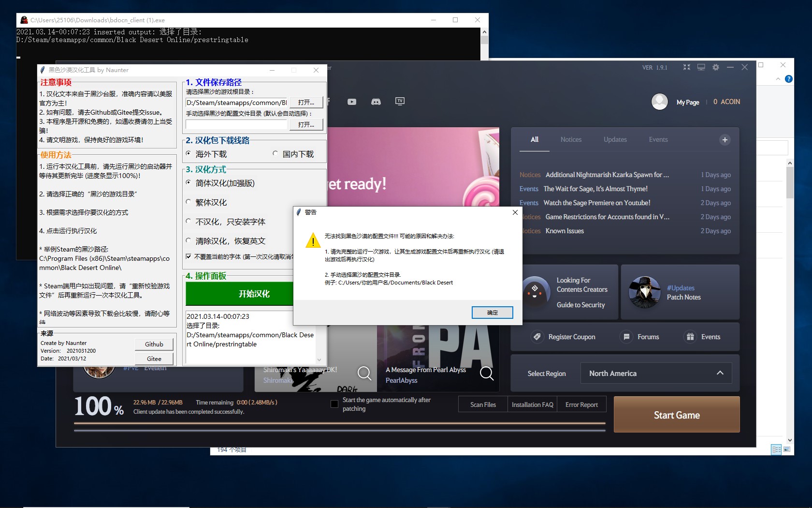Enable starting the game automatically after patching

coord(334,404)
